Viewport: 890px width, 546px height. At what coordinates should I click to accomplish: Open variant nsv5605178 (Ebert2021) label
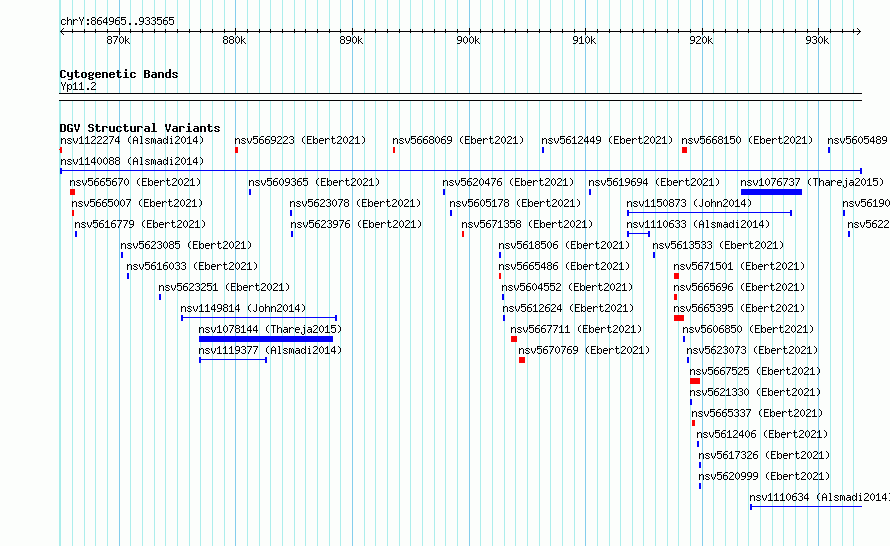click(515, 203)
